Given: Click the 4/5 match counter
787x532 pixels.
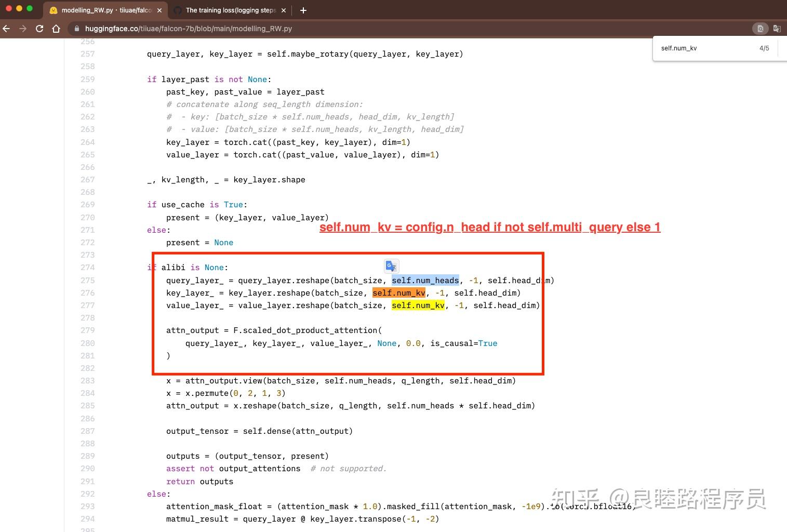Looking at the screenshot, I should click(x=764, y=48).
